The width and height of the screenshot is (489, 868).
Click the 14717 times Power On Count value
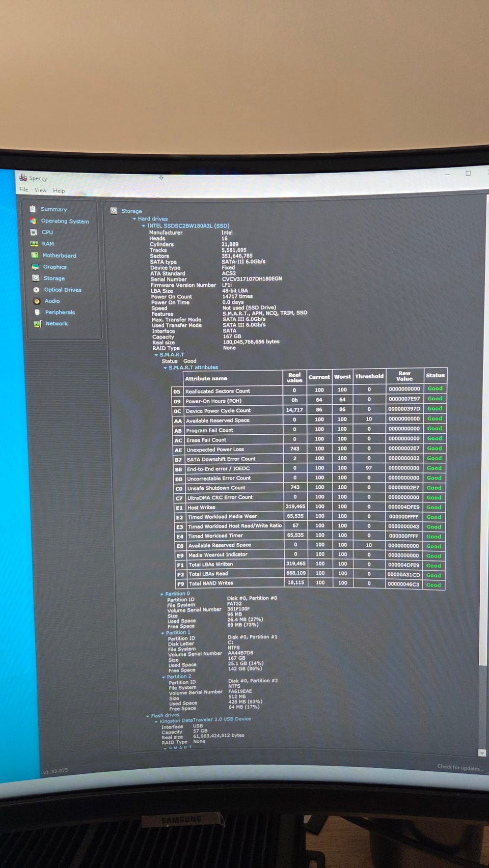[237, 296]
